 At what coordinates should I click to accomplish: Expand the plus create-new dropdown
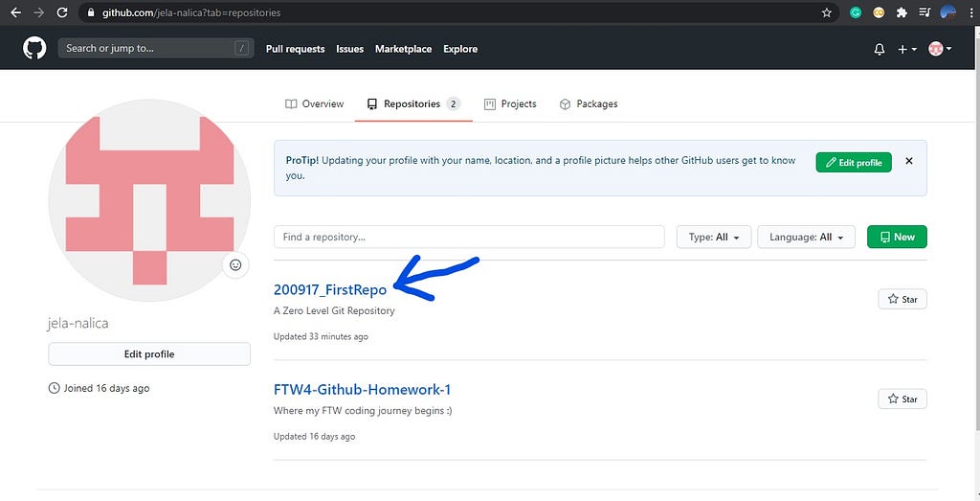tap(907, 49)
